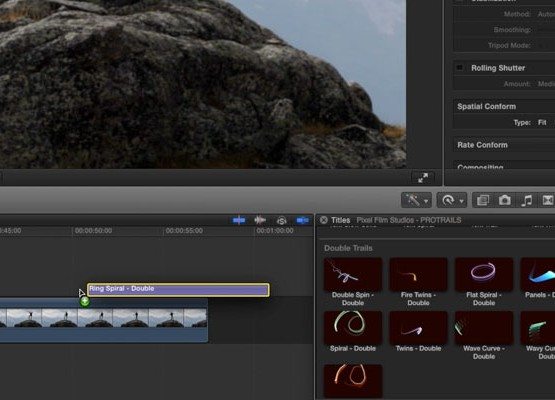The height and width of the screenshot is (400, 555).
Task: Show the Effects browser
Action: tap(483, 200)
